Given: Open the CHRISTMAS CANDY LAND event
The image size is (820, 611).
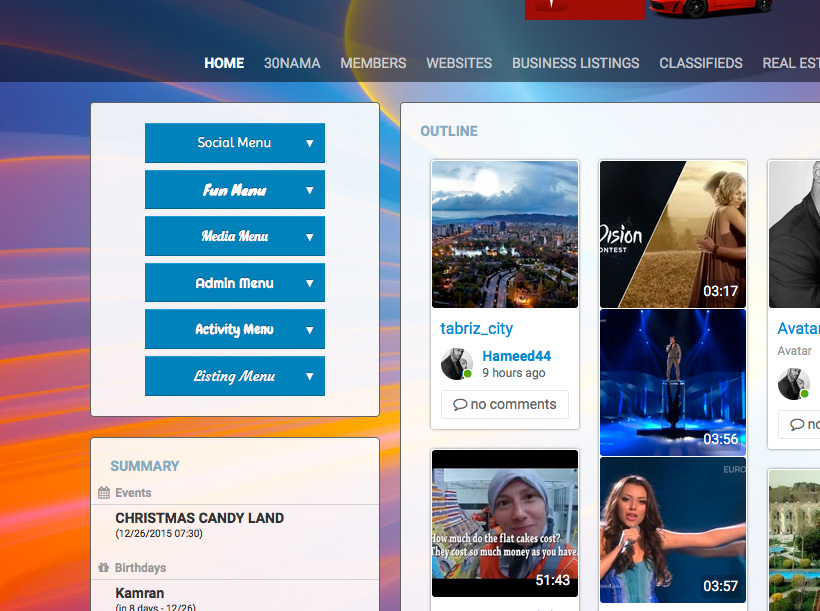Looking at the screenshot, I should tap(199, 518).
